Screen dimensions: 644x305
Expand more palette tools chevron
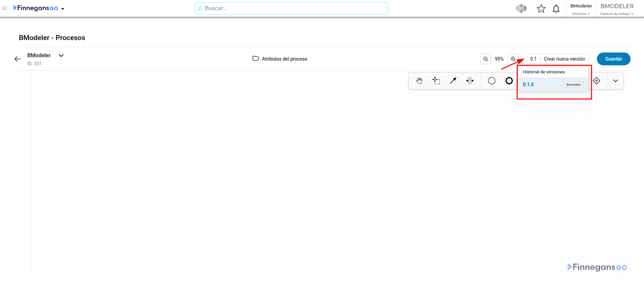click(x=615, y=81)
